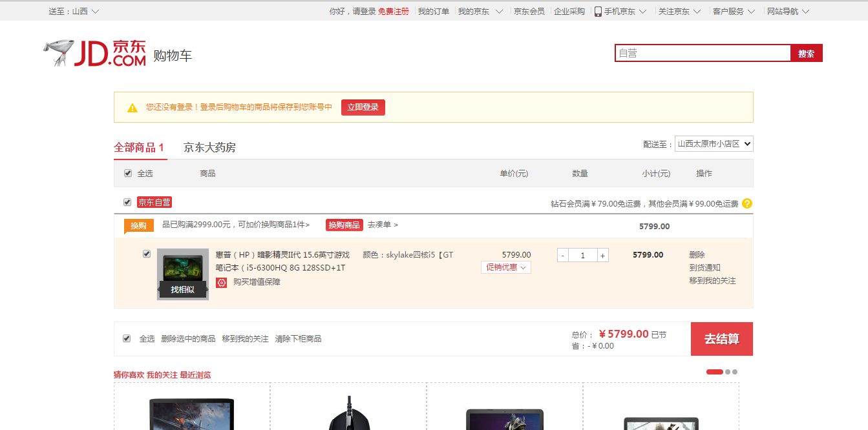Click the 你好，请登录 link
Viewport: 868px width, 430px height.
tap(352, 12)
